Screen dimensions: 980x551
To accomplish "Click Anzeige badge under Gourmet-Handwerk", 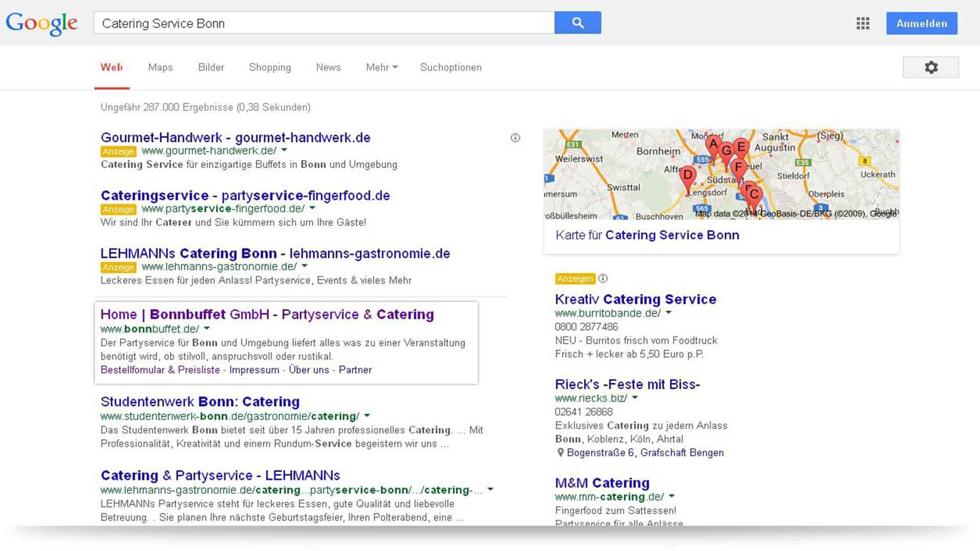I will 118,152.
